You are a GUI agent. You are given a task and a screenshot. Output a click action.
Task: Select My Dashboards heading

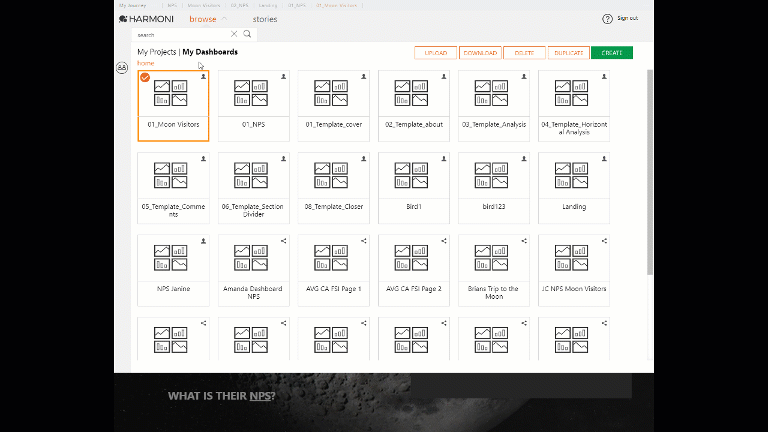pos(210,52)
